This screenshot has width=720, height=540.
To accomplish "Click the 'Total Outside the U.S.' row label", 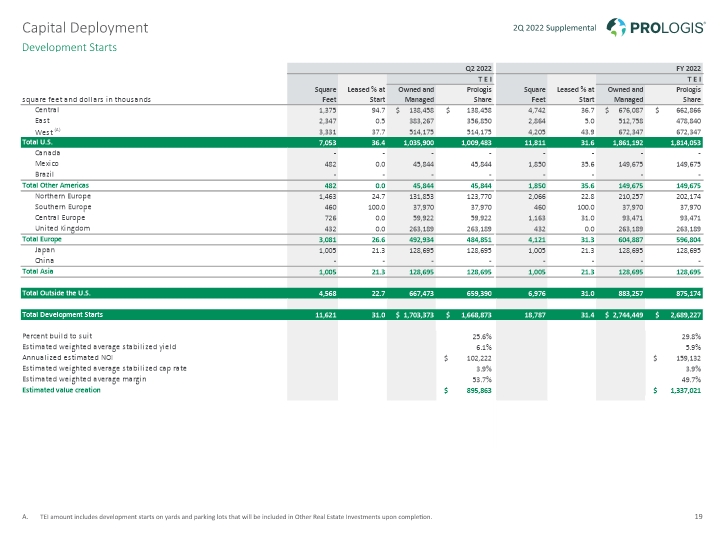I will click(56, 293).
